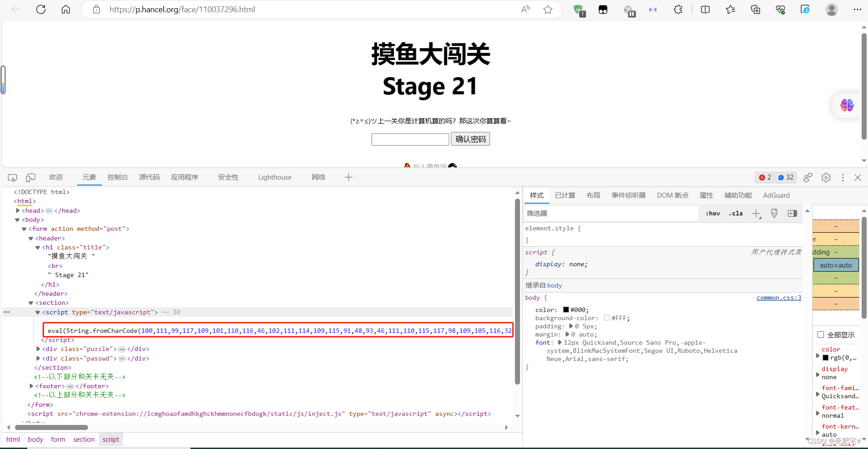Open DevTools customize three-dots menu
The width and height of the screenshot is (868, 449).
[x=843, y=177]
